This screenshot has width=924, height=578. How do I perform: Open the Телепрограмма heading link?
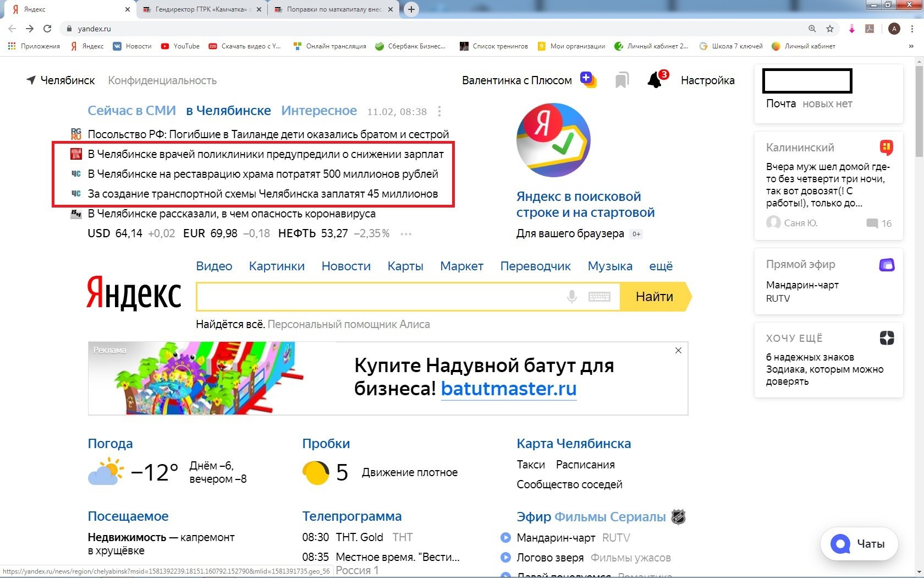coord(351,516)
